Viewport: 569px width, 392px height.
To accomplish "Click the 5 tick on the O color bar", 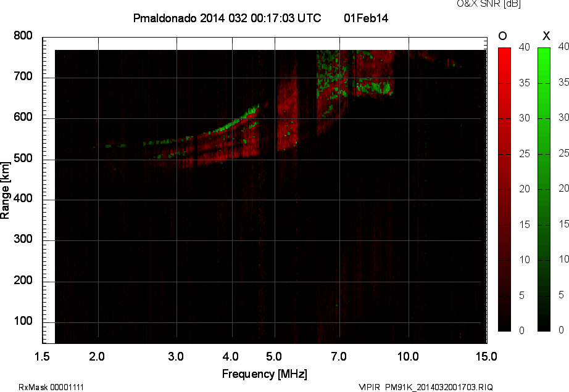I will pyautogui.click(x=522, y=295).
